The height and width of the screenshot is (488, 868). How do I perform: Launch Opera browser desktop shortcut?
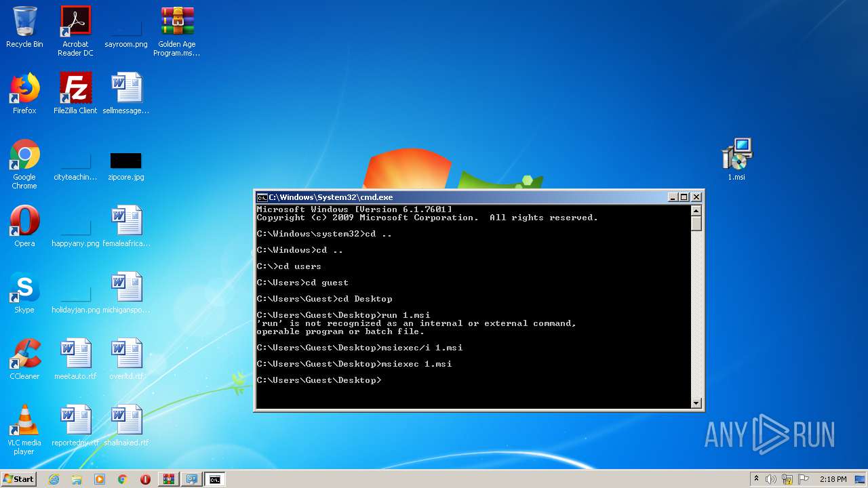point(24,226)
